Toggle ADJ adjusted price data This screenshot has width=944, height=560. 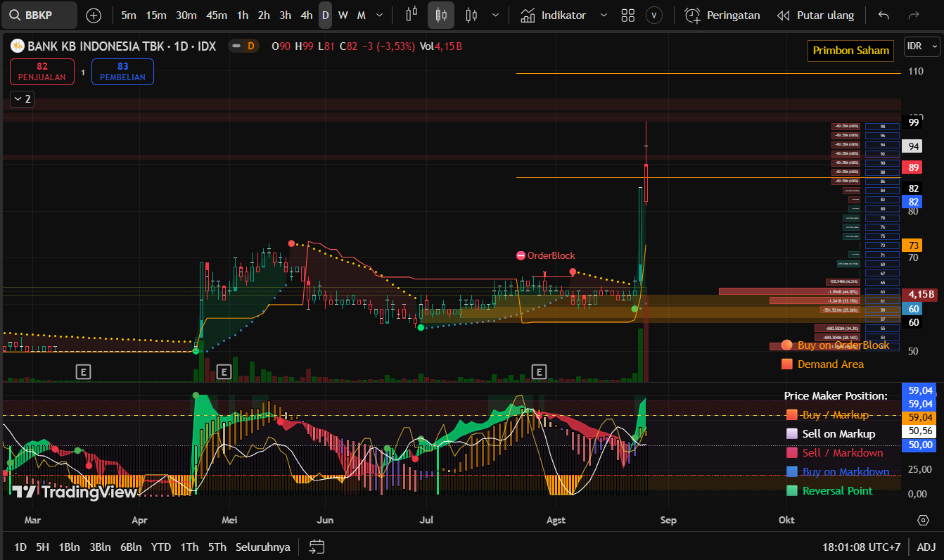coord(926,547)
